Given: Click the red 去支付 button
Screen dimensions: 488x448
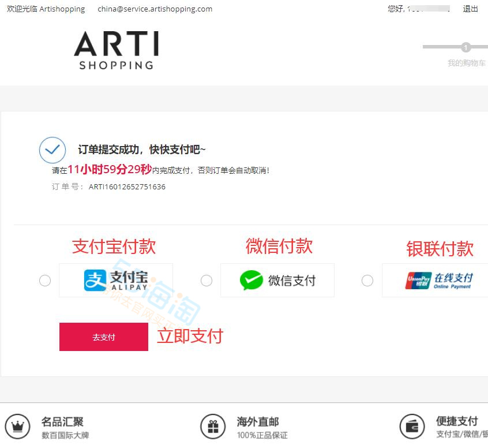Looking at the screenshot, I should [x=104, y=337].
